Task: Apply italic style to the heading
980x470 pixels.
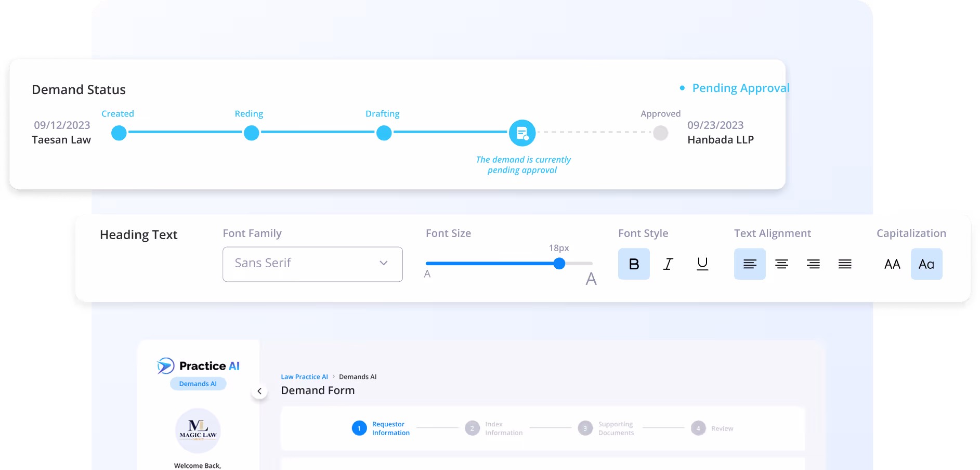Action: tap(668, 264)
